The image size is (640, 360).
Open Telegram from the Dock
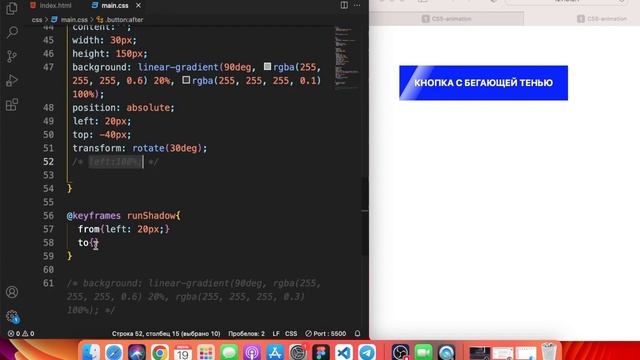pyautogui.click(x=367, y=352)
